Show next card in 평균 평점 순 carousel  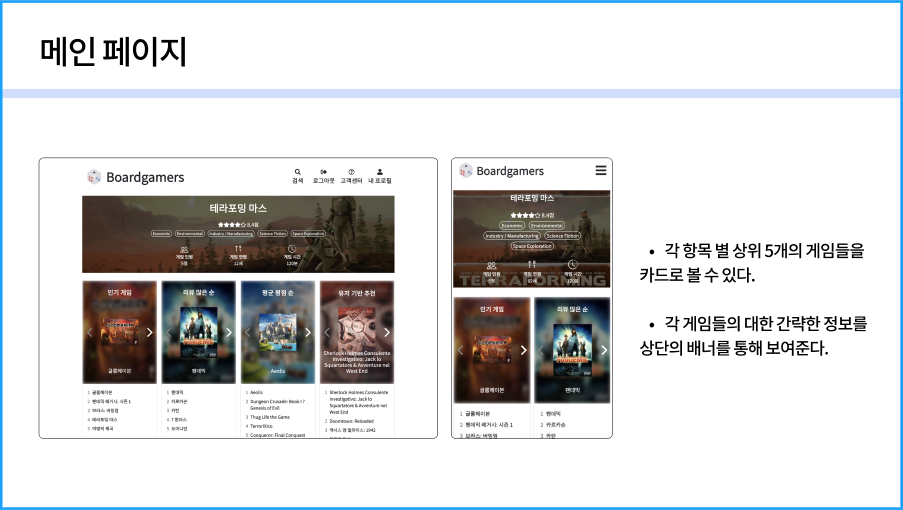tap(308, 332)
